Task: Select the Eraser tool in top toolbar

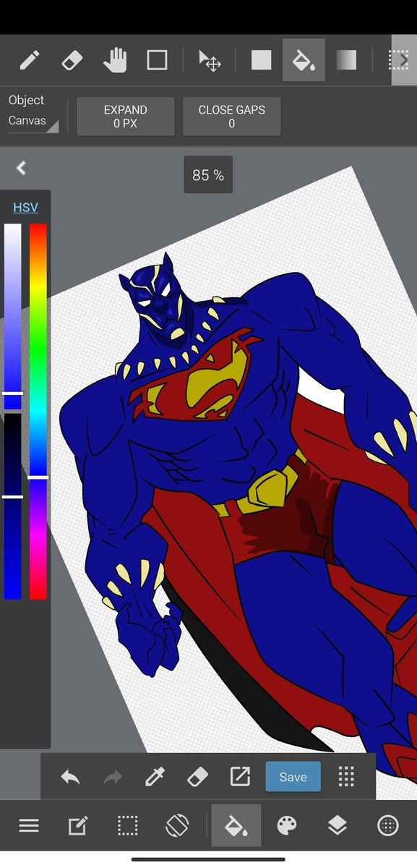Action: 73,60
